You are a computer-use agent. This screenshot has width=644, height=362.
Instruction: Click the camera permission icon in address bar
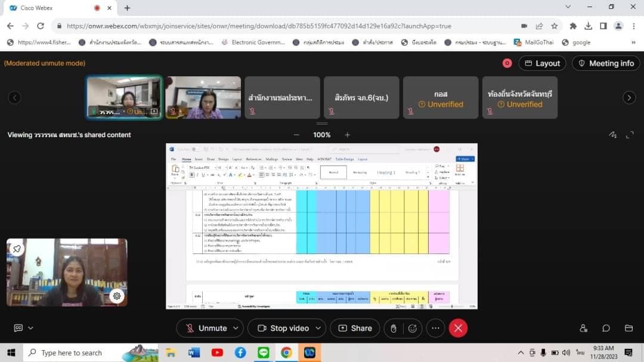[x=524, y=26]
